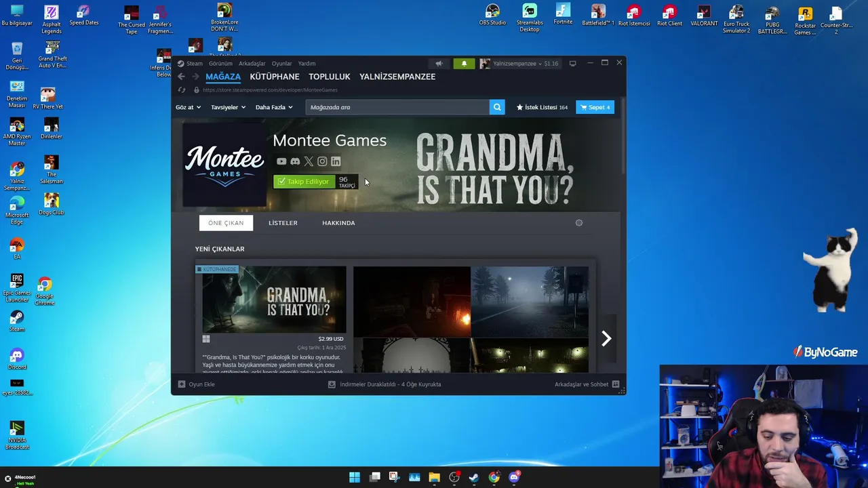The image size is (868, 488).
Task: Select the VALORANT desktop icon
Action: [704, 16]
